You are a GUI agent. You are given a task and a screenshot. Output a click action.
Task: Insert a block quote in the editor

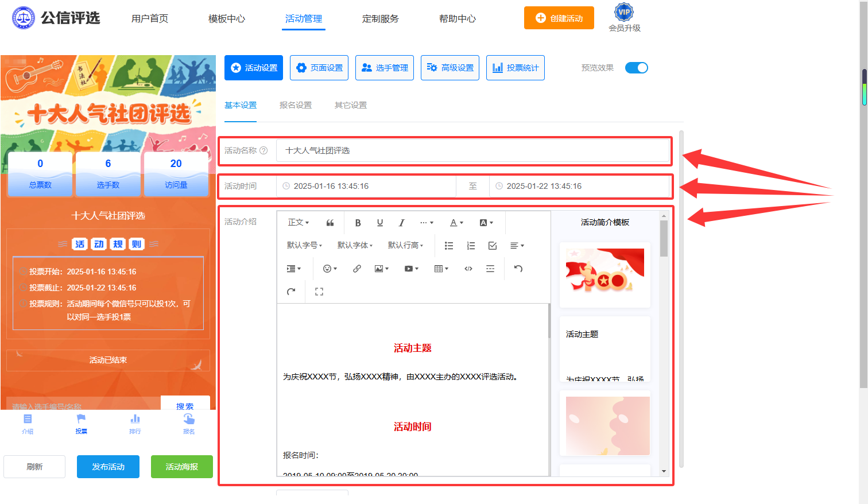tap(330, 223)
